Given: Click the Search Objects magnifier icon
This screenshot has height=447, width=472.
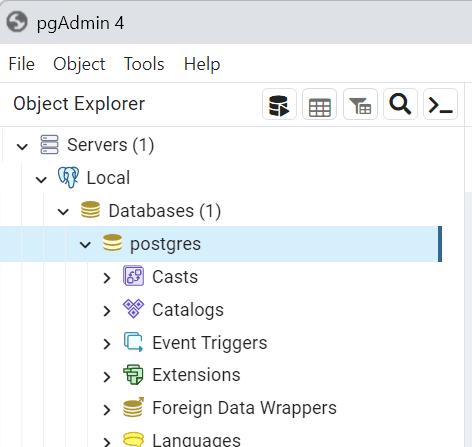Looking at the screenshot, I should tap(400, 104).
